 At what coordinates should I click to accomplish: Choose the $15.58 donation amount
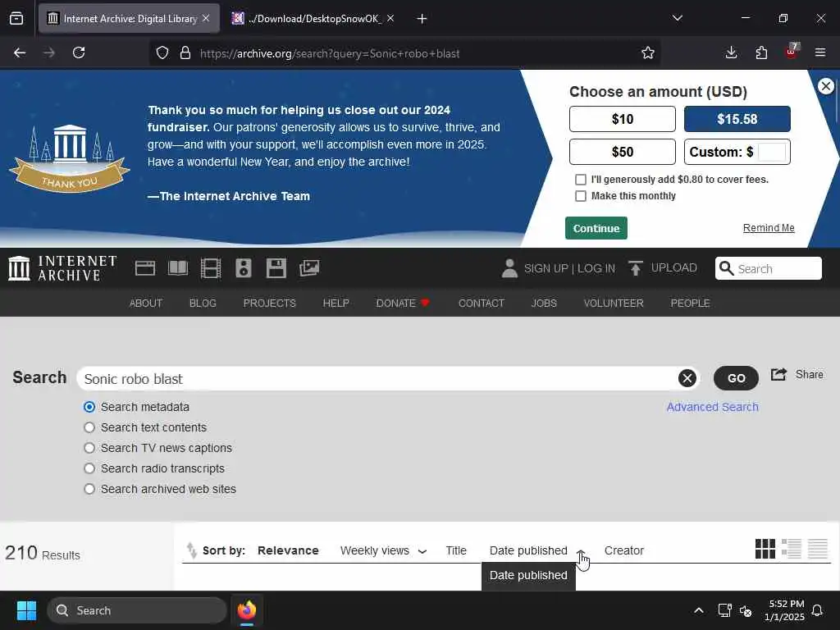(737, 119)
